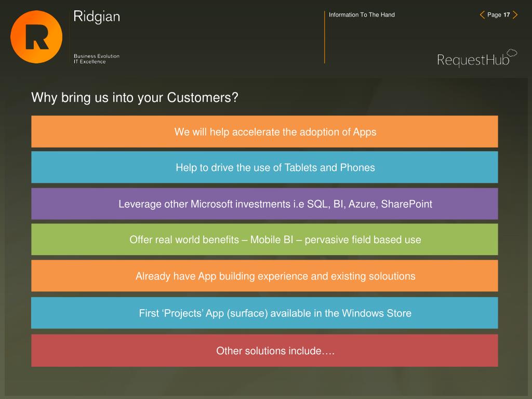Screen dimensions: 532x399
Task: Select 'Offer real world benefits' green bar
Action: coord(264,240)
